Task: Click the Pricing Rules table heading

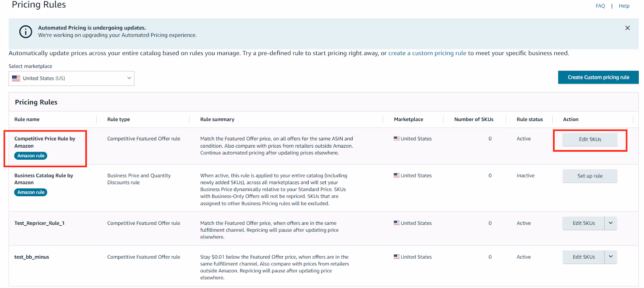Action: (36, 102)
